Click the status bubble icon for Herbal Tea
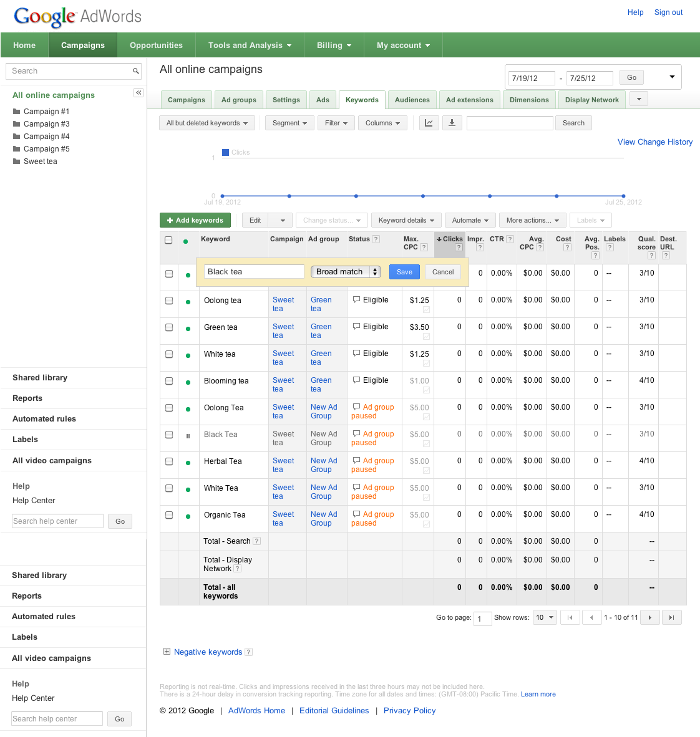700x737 pixels. click(357, 460)
